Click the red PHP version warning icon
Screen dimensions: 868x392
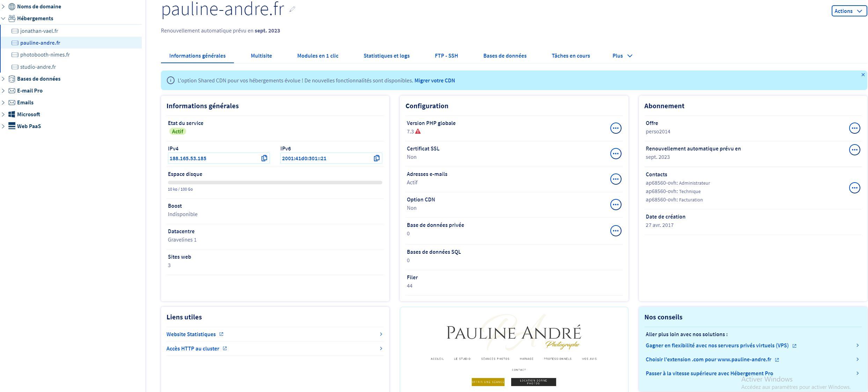tap(418, 132)
